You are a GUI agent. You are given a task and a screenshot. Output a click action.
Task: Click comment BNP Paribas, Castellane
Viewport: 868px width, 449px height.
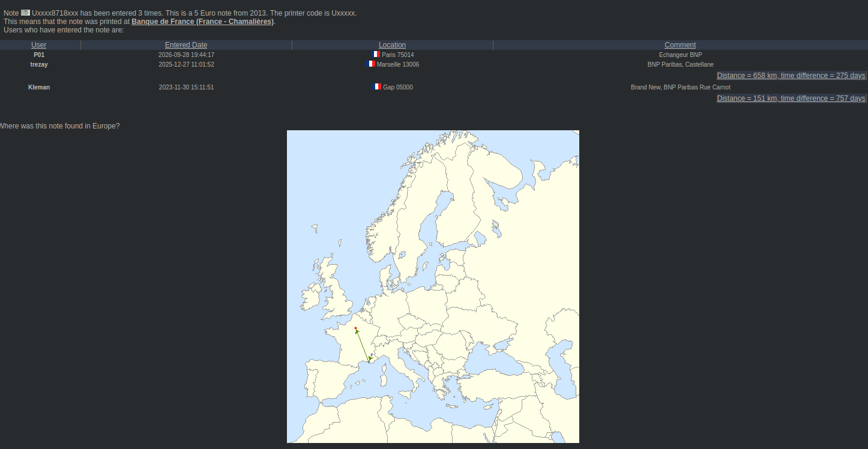(x=680, y=64)
